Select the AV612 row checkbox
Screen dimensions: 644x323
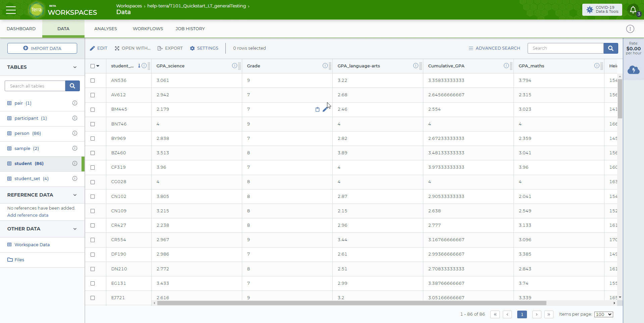point(93,95)
